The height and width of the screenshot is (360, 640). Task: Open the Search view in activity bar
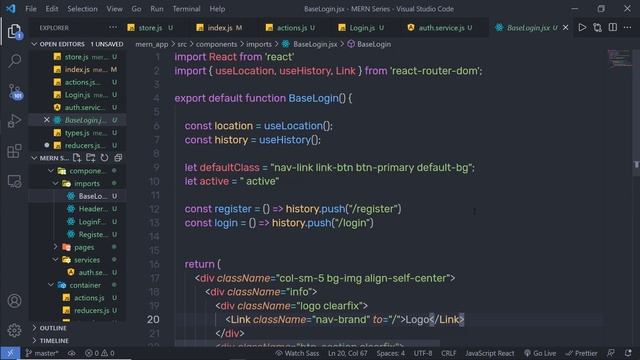tap(15, 61)
